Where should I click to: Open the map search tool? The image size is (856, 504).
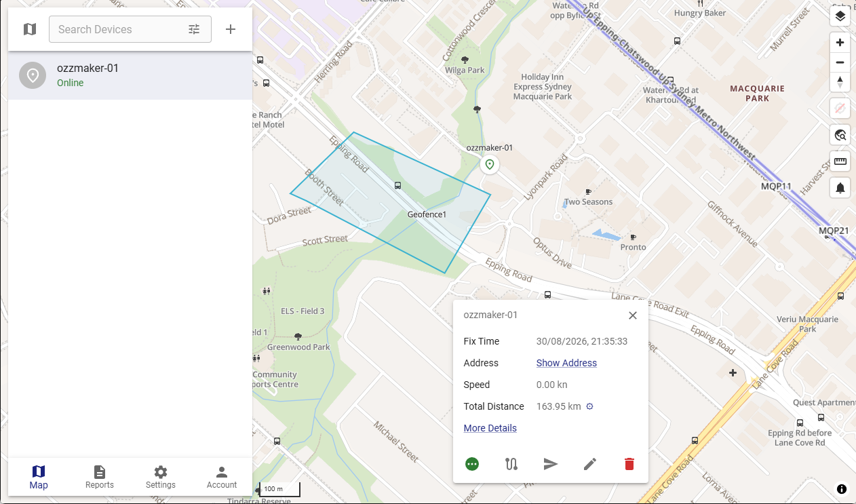[840, 135]
